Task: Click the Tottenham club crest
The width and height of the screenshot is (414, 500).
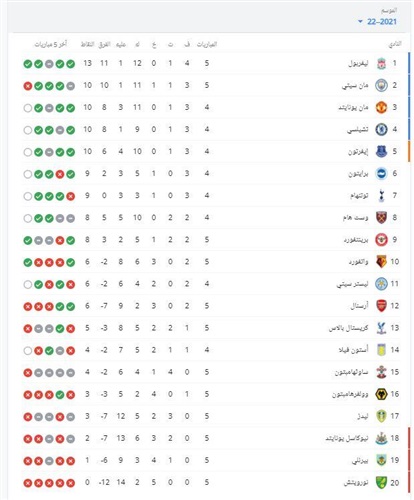Action: [382, 196]
